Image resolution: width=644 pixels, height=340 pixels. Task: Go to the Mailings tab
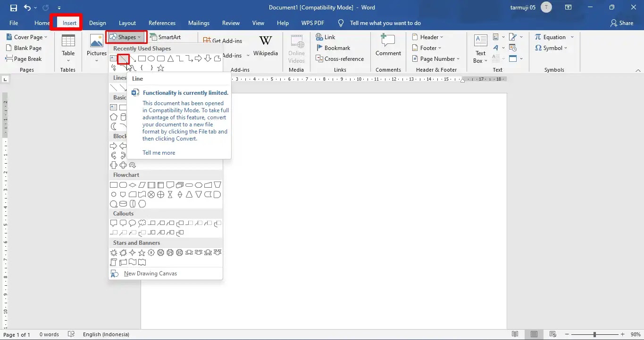(x=199, y=23)
